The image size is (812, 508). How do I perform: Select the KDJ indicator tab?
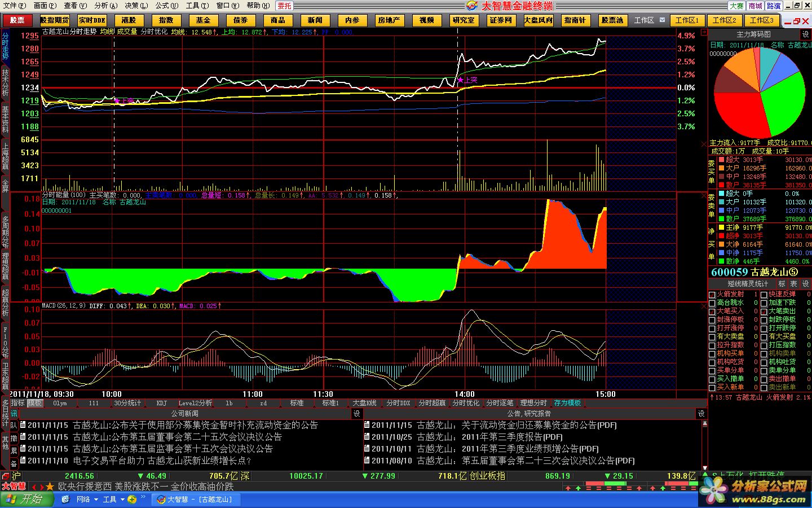162,403
